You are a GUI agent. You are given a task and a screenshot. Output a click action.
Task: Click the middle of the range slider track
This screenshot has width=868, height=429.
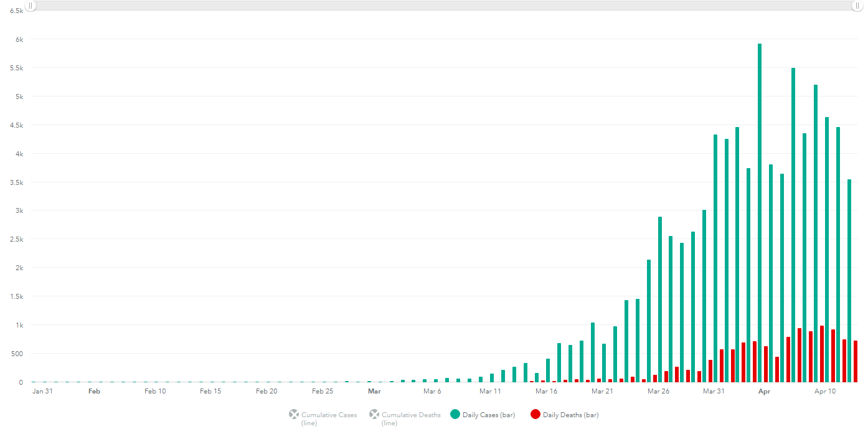443,6
